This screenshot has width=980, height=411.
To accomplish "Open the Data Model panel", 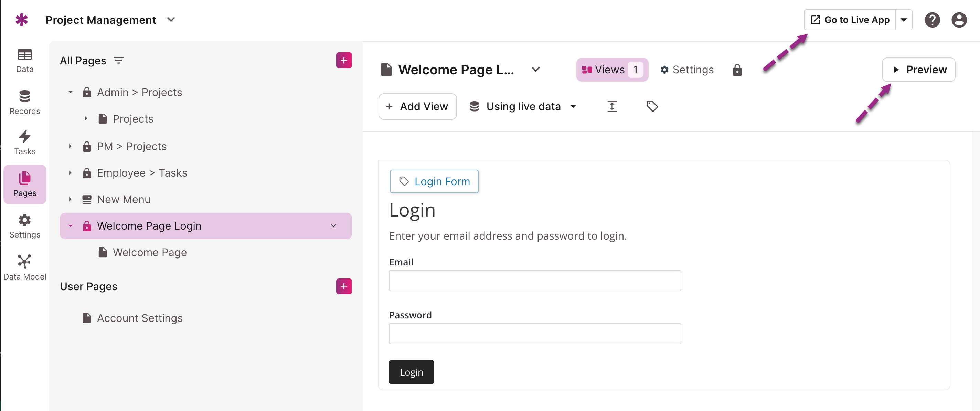I will coord(24,266).
